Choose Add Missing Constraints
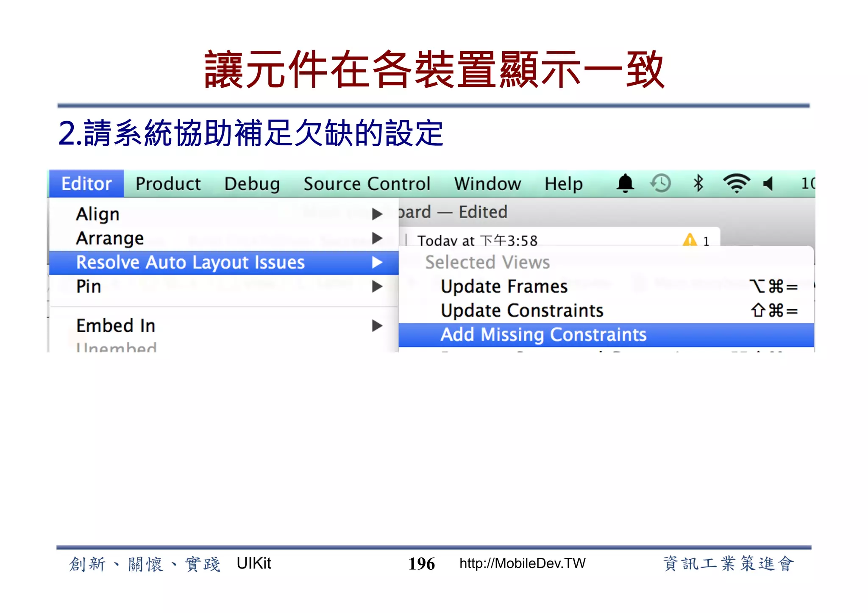 click(606, 335)
